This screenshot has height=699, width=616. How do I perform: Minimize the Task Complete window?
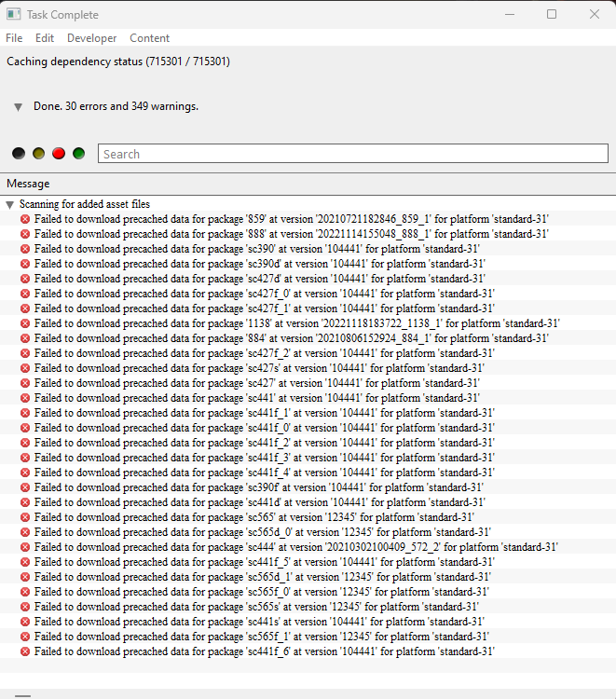point(510,14)
